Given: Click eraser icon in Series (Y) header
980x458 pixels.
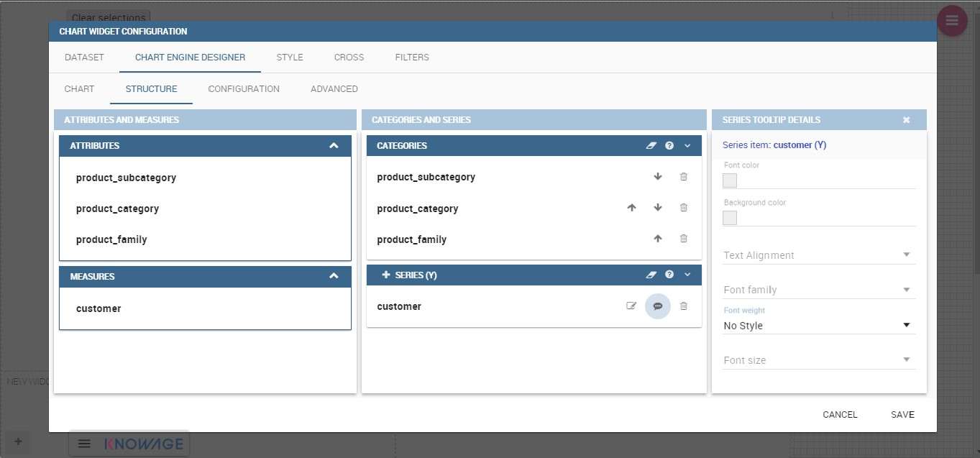Looking at the screenshot, I should 651,275.
